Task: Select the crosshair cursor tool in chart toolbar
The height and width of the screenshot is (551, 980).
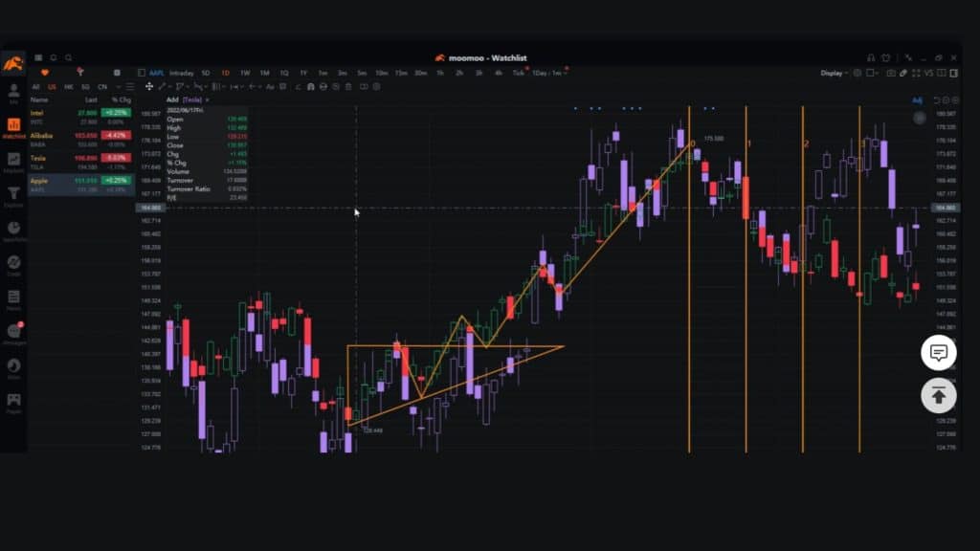Action: click(x=150, y=85)
